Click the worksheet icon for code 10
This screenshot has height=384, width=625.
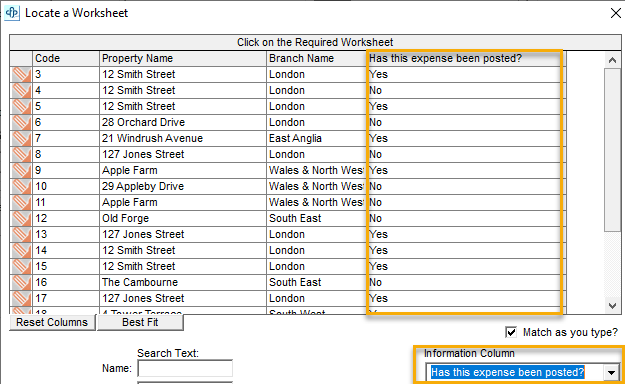pos(21,186)
